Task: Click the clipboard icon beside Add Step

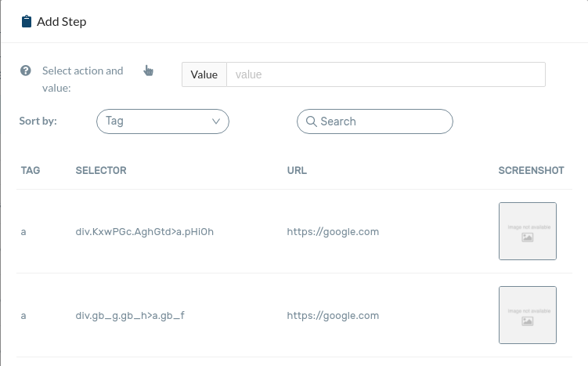Action: click(26, 21)
